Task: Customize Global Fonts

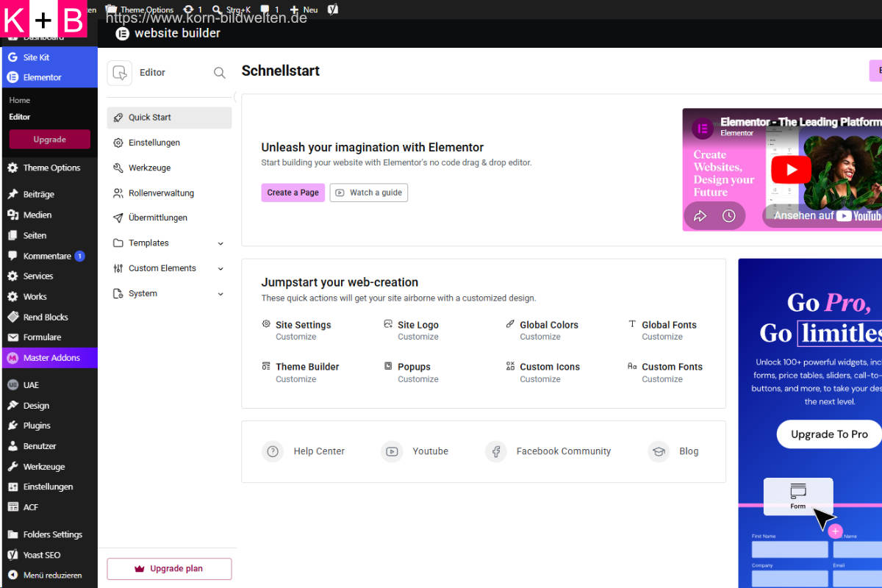Action: tap(662, 337)
